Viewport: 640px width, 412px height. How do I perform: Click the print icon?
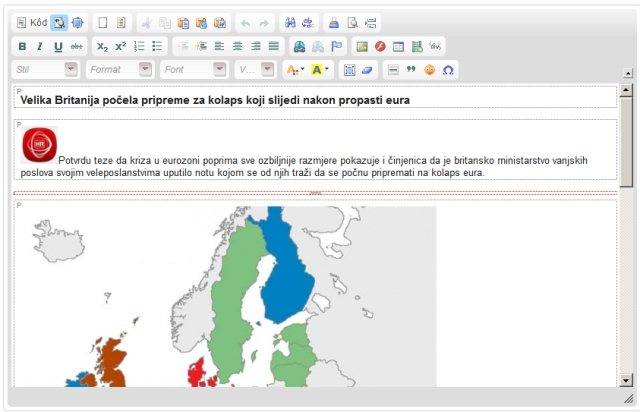click(x=334, y=22)
